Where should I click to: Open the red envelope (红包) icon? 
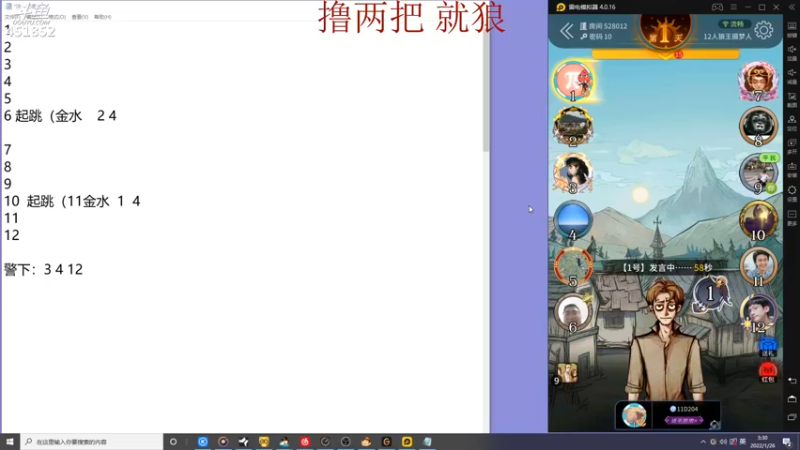(x=768, y=372)
